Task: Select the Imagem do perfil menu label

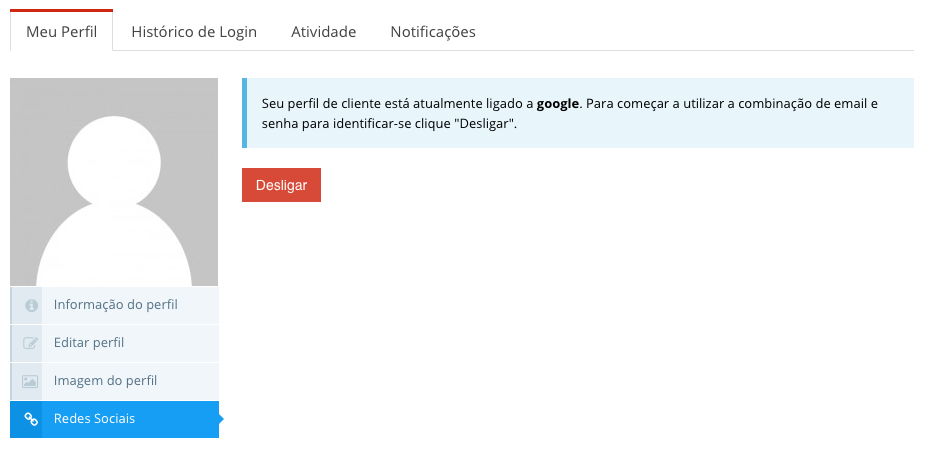Action: pyautogui.click(x=105, y=381)
